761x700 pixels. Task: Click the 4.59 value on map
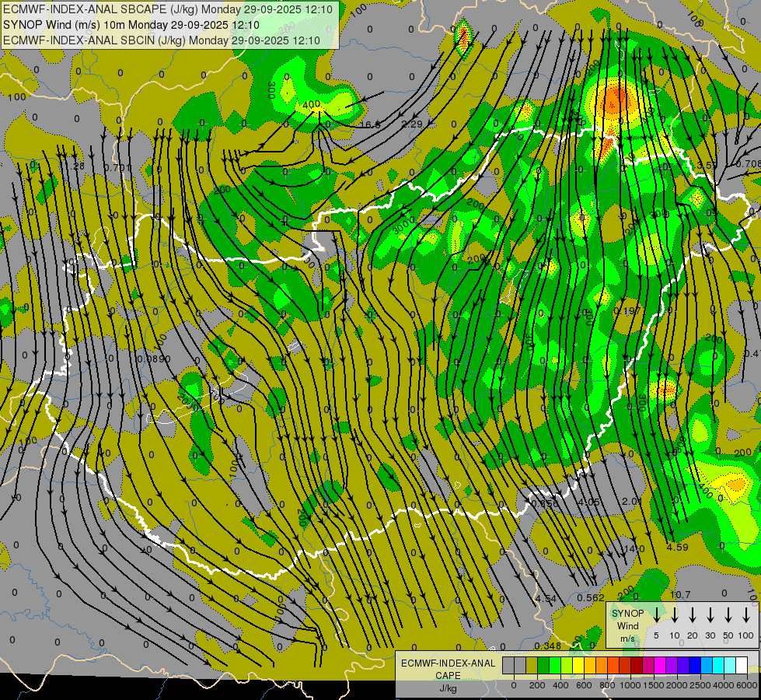[678, 547]
